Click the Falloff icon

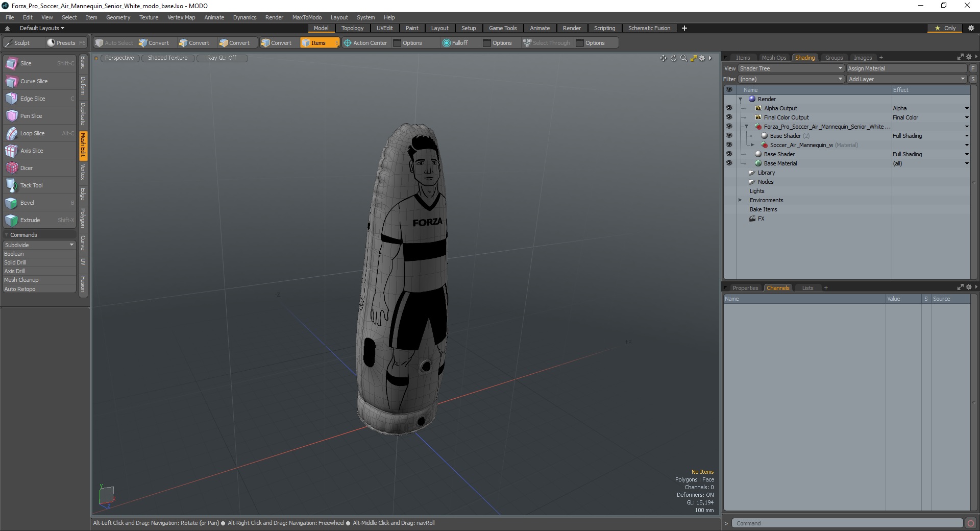click(x=447, y=43)
